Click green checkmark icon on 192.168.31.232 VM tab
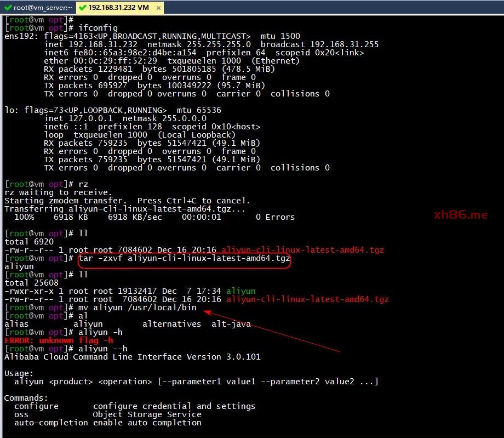504x438 pixels. 82,8
